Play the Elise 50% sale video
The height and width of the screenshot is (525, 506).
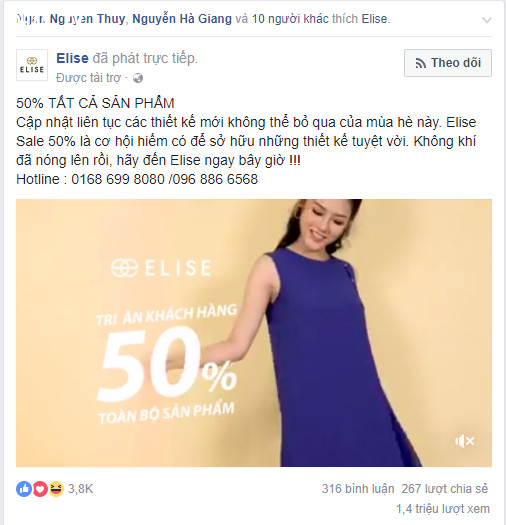pyautogui.click(x=254, y=333)
